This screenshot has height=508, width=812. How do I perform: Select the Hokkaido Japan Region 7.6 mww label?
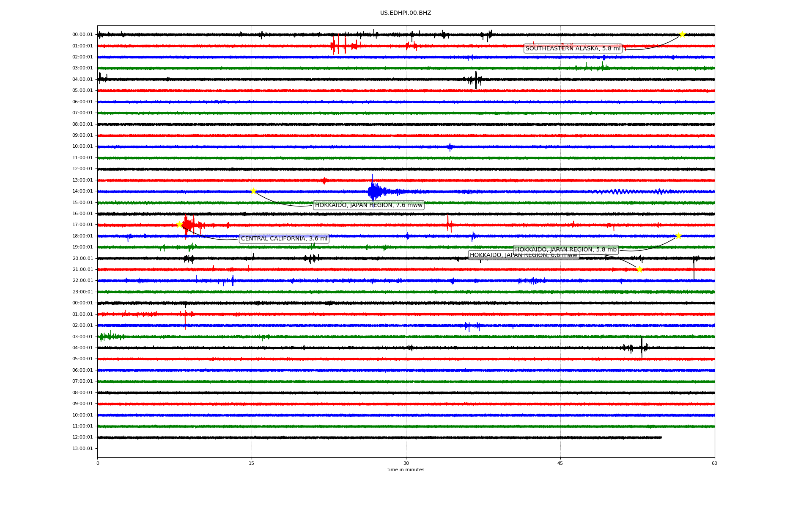[368, 205]
